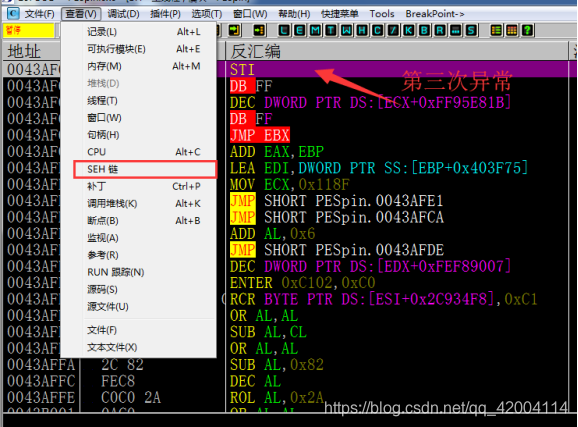This screenshot has height=427, width=578.
Task: Select the highlighted STI instruction line
Action: (397, 69)
